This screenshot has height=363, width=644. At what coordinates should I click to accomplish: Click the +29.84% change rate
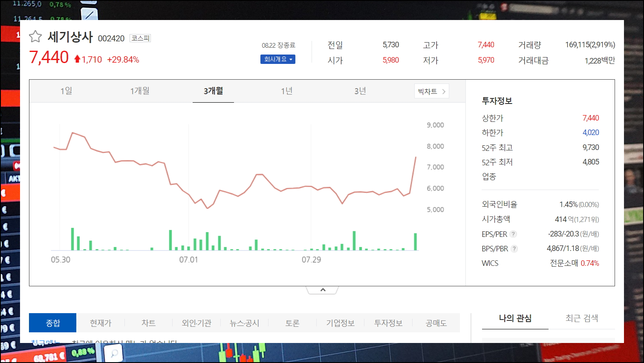click(x=123, y=60)
